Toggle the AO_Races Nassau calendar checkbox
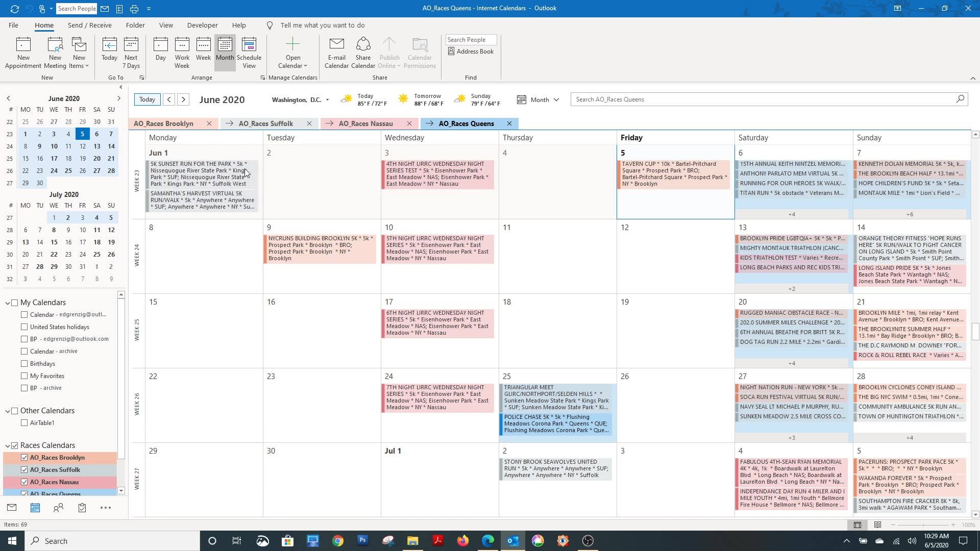Screen dimensions: 980x551 (24, 482)
